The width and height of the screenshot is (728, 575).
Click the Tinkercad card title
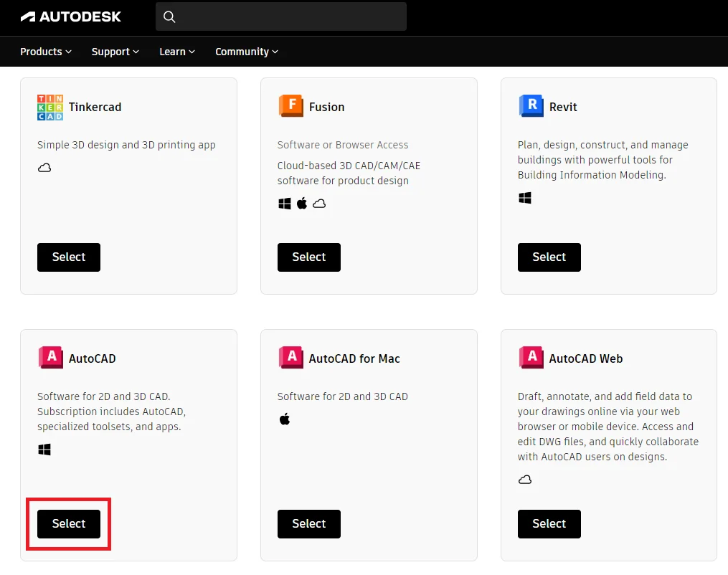pos(95,108)
